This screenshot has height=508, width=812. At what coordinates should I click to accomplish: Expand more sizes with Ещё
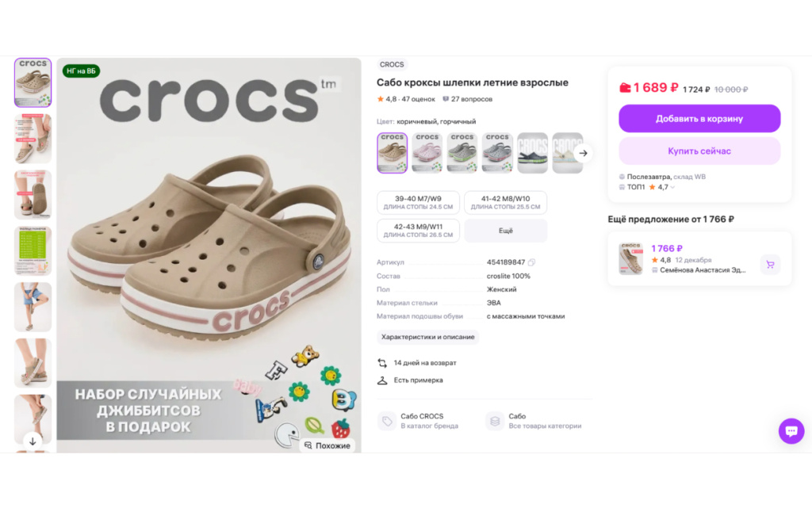click(505, 231)
